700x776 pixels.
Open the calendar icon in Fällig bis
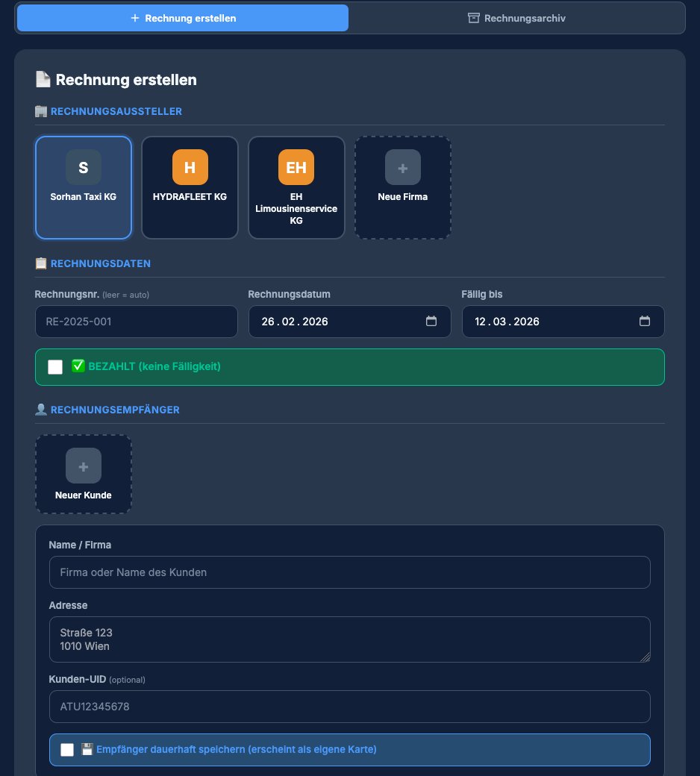tap(645, 322)
